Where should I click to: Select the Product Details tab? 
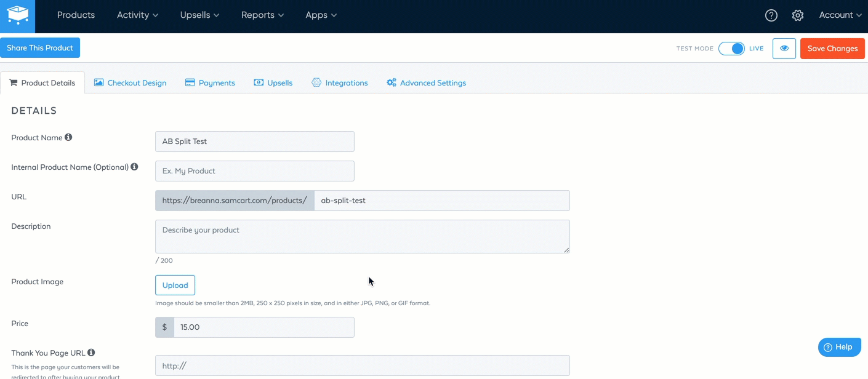[42, 82]
